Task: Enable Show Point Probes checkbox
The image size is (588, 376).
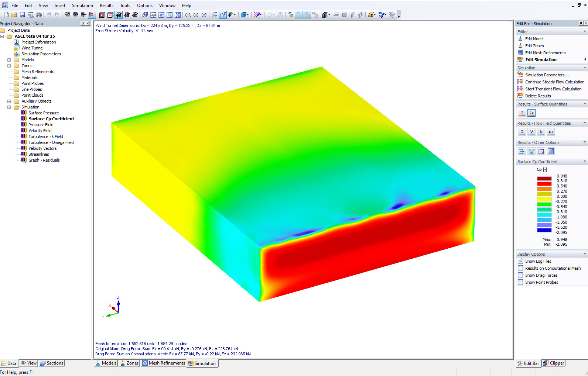Action: point(520,282)
